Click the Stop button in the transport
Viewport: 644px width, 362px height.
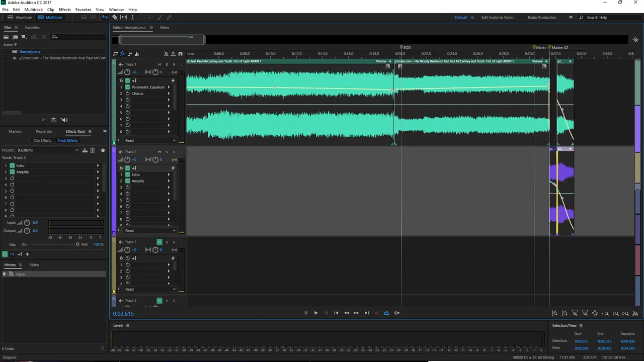(x=306, y=313)
